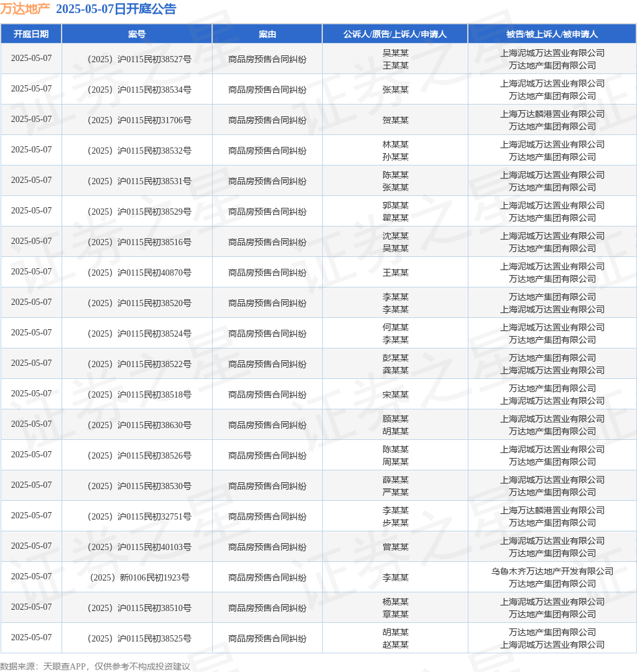Click plaintiff 龚某某
637x672 pixels.
pyautogui.click(x=396, y=370)
